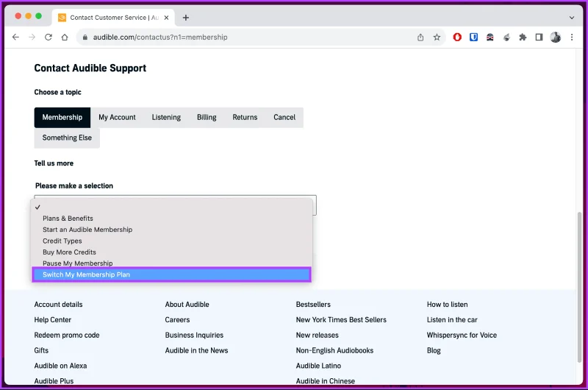The image size is (588, 390).
Task: Open Whispersync for Voice link
Action: [462, 336]
